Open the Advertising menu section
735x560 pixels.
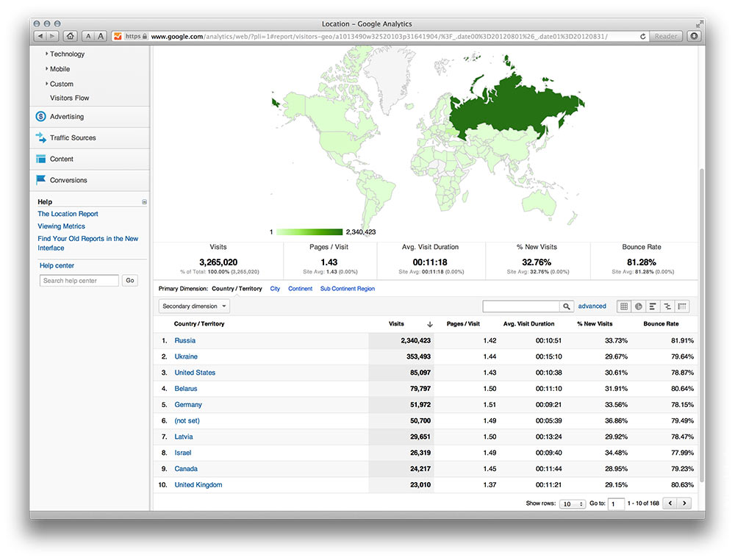90,116
